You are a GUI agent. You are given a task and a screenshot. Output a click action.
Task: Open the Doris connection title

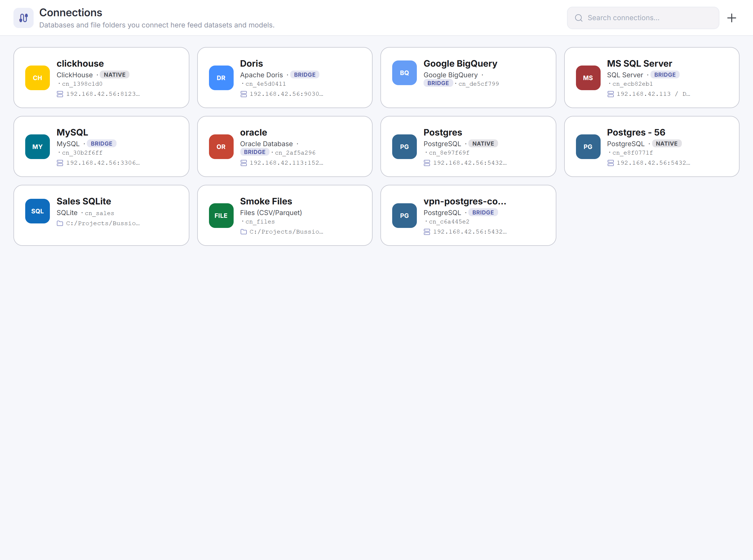252,63
